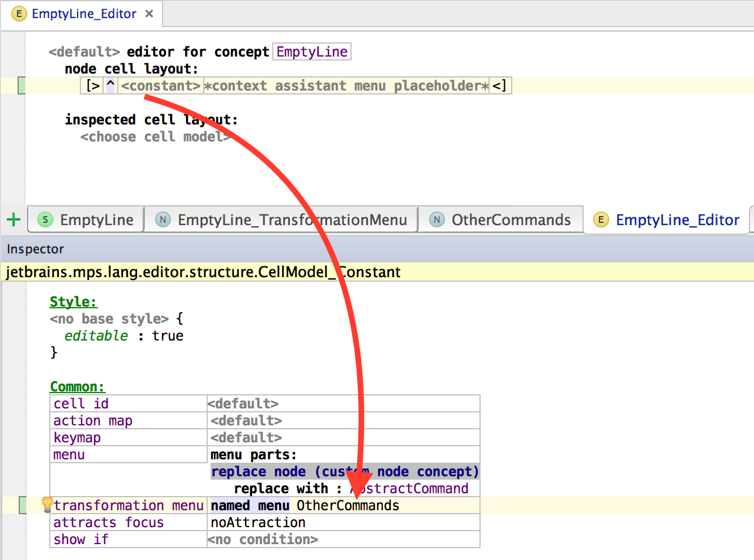Viewport: 754px width, 560px height.
Task: Click the cell id <default> value
Action: (243, 403)
